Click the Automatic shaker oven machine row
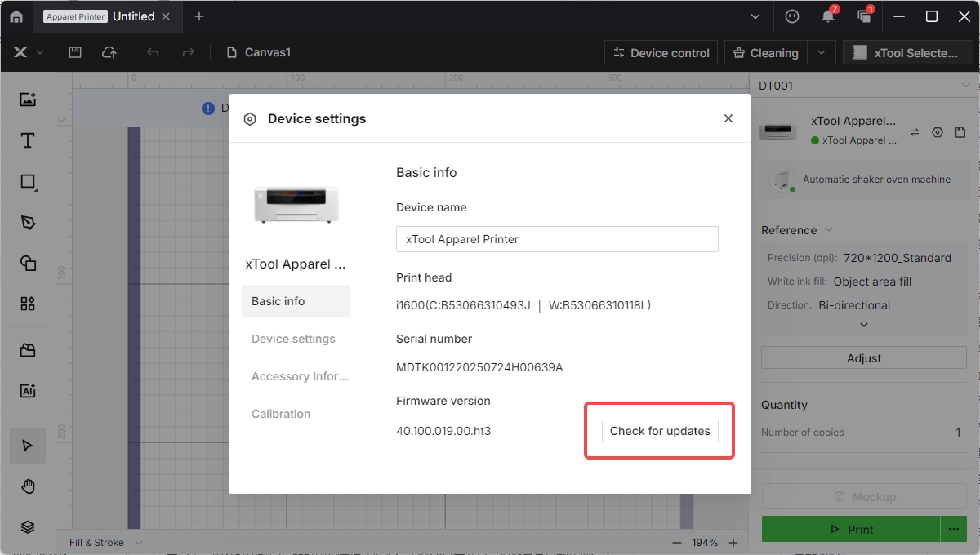Screen dimensions: 980x555 tap(864, 180)
